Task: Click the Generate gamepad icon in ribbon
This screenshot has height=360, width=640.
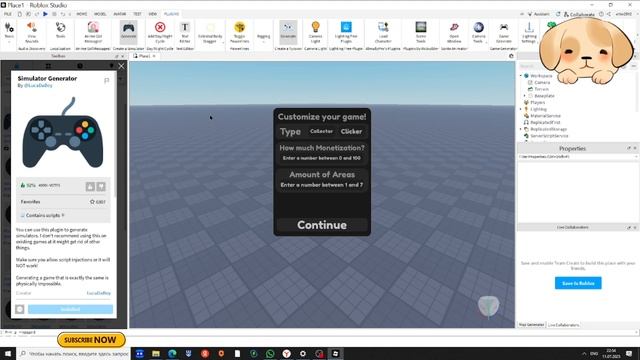Action: (128, 28)
